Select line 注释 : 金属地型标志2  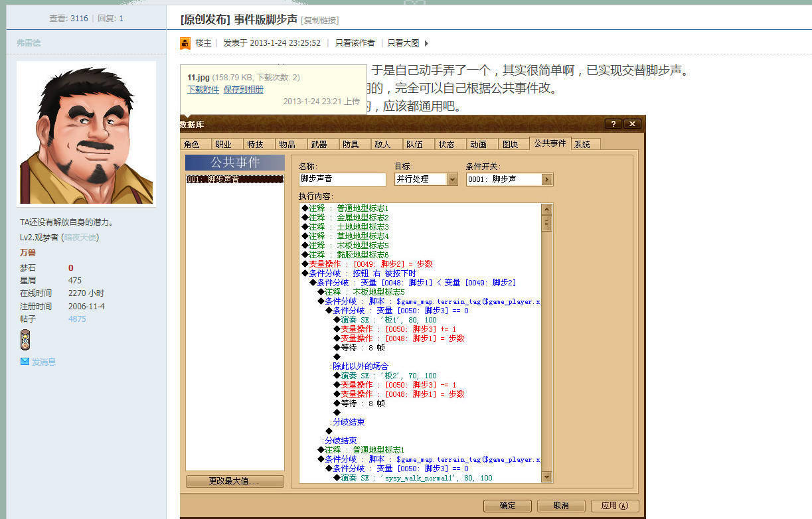click(345, 218)
